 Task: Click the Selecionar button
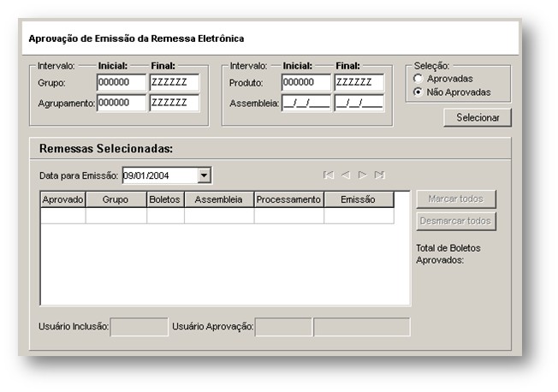[x=478, y=117]
